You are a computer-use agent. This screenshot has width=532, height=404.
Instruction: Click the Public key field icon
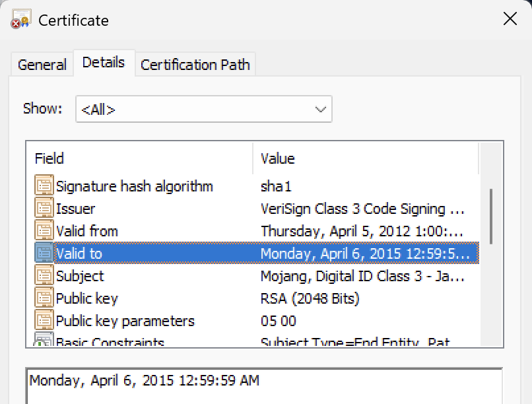click(x=44, y=298)
